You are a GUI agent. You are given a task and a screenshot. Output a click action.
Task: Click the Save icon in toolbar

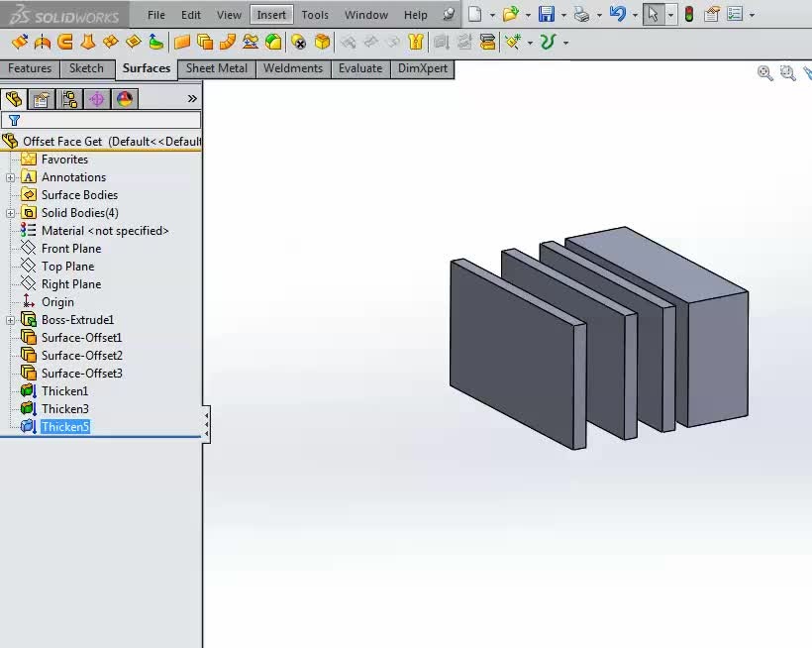(x=547, y=15)
